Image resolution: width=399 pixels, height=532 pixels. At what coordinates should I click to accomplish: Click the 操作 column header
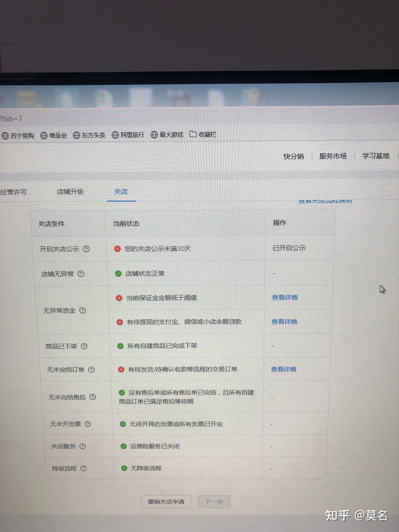click(x=279, y=223)
